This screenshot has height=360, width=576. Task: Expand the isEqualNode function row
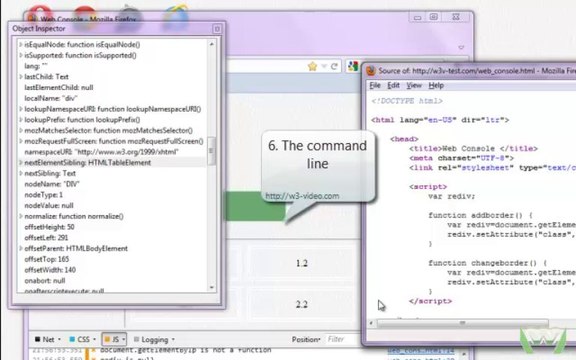pos(21,44)
